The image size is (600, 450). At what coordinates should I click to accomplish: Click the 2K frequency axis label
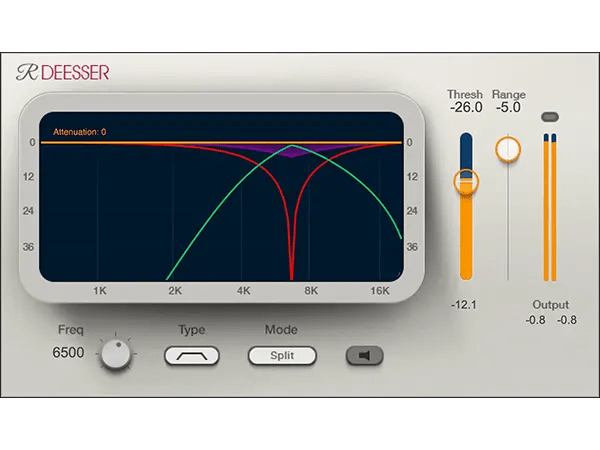click(x=175, y=291)
